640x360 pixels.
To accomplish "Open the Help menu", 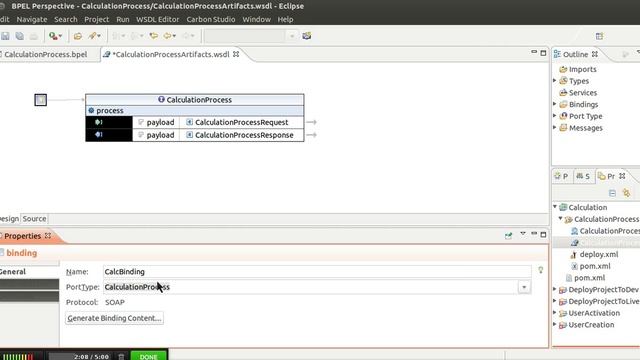I will 285,19.
